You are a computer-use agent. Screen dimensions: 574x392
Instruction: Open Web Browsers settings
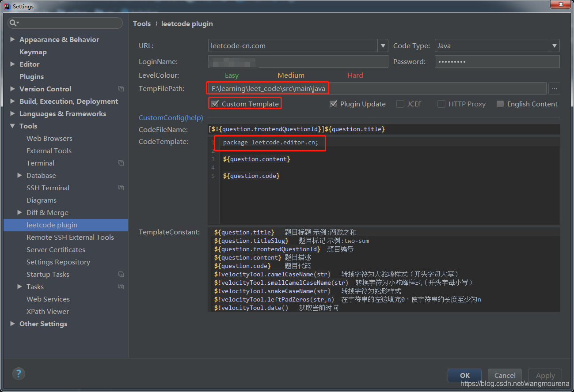pyautogui.click(x=49, y=138)
